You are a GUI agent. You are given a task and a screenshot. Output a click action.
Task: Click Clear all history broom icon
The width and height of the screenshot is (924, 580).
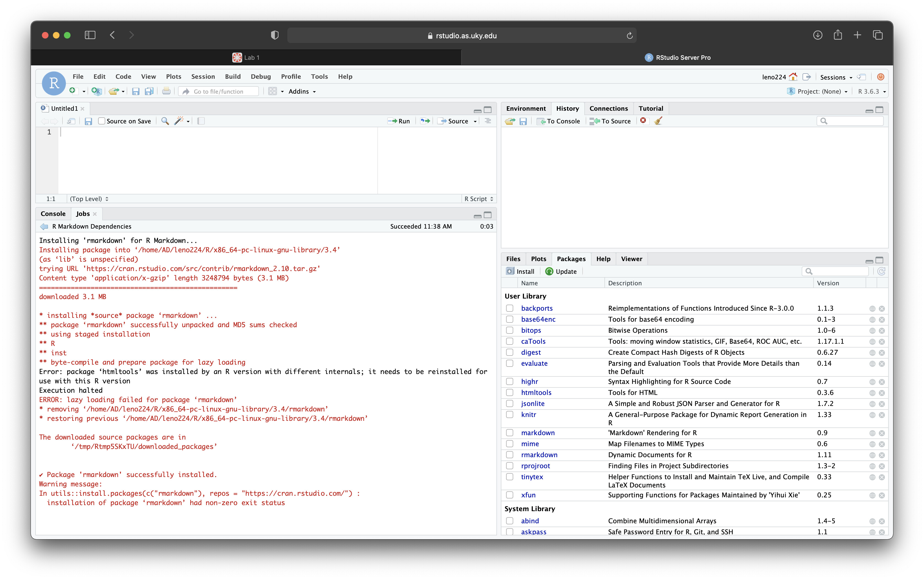click(x=658, y=121)
